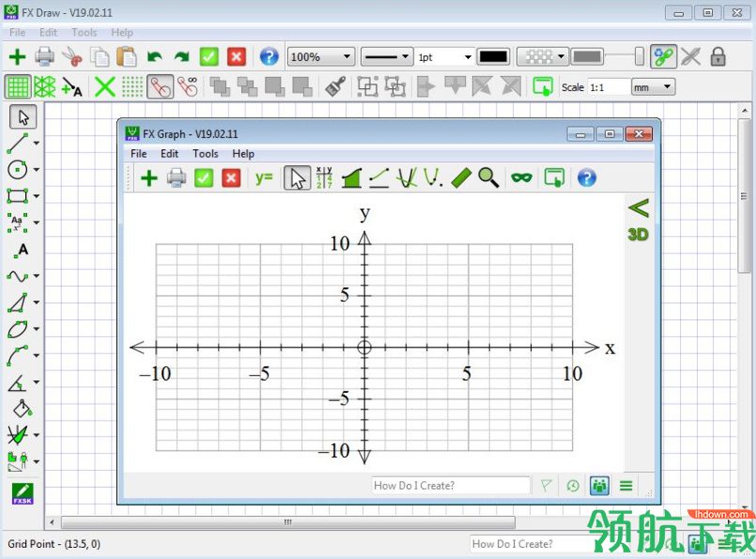Image resolution: width=756 pixels, height=559 pixels.
Task: Open the Edit menu in FX Graph
Action: 169,154
